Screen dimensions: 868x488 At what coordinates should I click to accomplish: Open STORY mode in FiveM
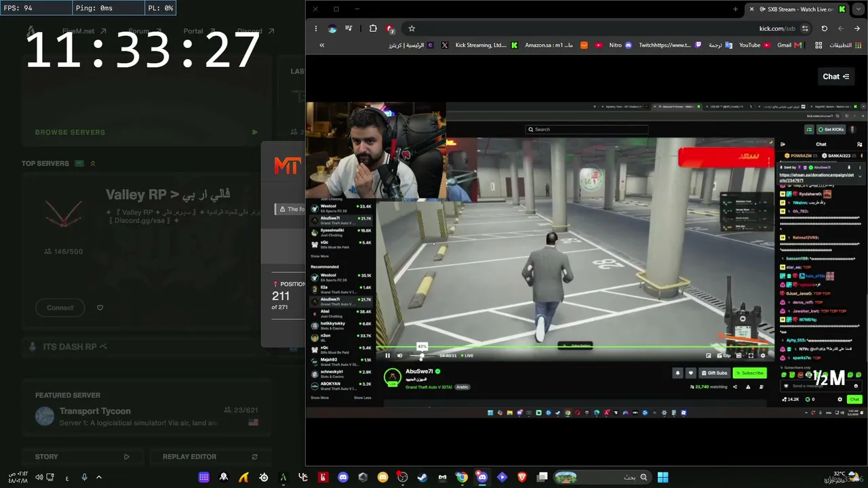(x=82, y=457)
